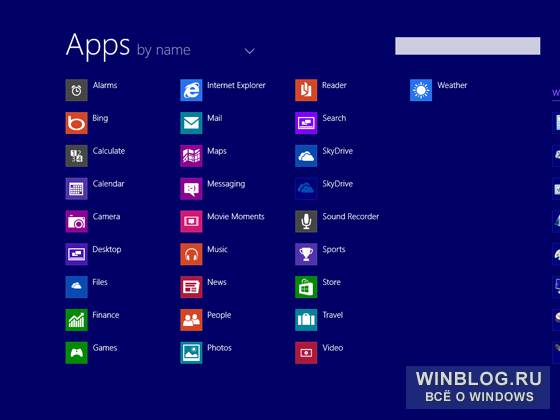Click the 'Movie Moments' label
Viewport: 560px width, 420px height.
click(236, 216)
